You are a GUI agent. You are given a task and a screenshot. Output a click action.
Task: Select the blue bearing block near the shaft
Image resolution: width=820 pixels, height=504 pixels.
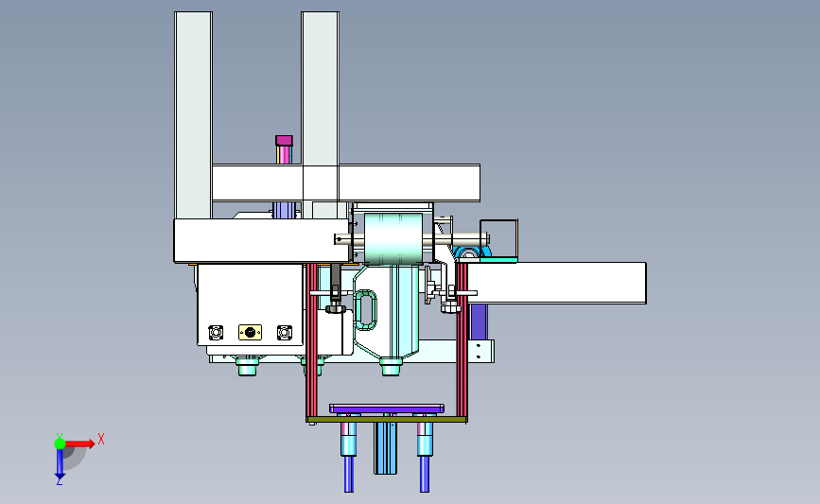[471, 253]
